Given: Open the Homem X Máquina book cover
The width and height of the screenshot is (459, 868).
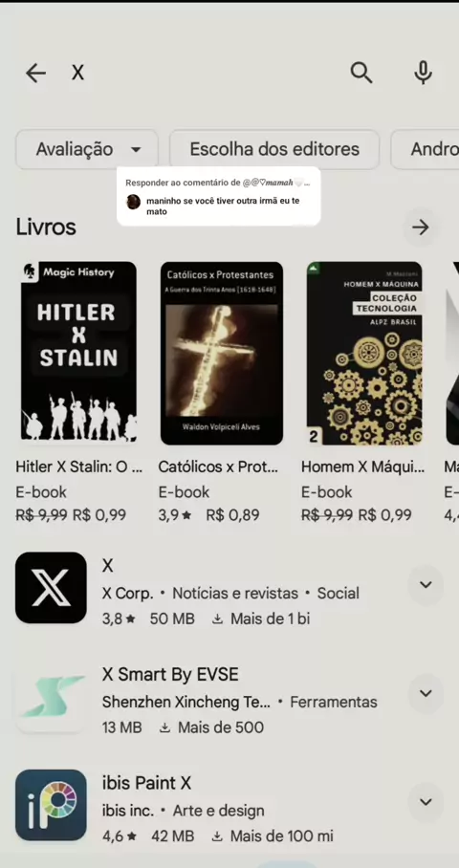Looking at the screenshot, I should [364, 353].
